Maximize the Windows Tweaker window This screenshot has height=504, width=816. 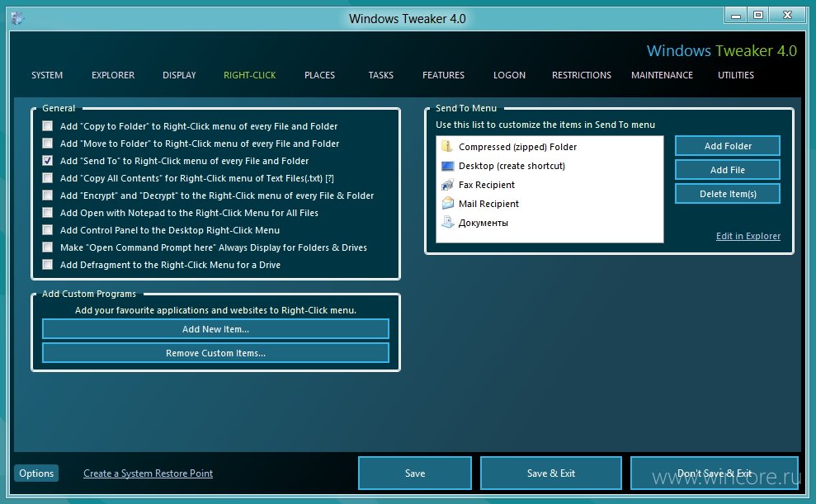click(x=758, y=16)
